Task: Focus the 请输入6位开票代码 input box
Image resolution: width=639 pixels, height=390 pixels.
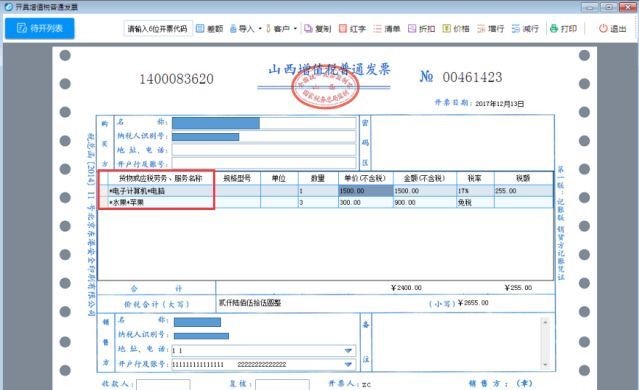Action: [x=158, y=29]
